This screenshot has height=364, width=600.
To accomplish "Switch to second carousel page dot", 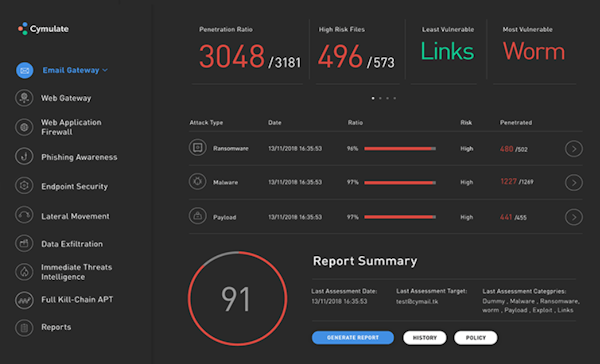I will tap(380, 98).
